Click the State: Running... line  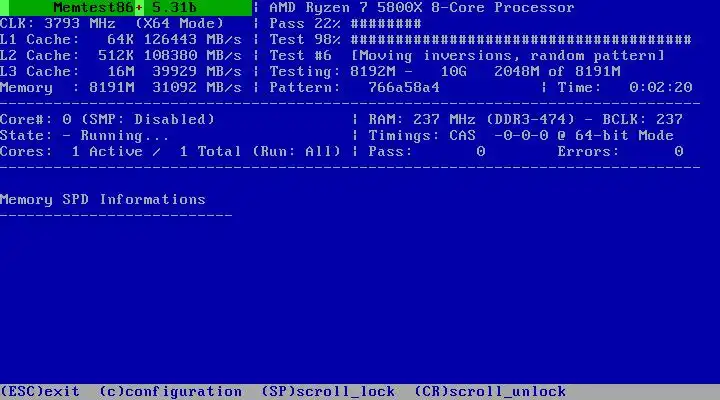(x=84, y=135)
